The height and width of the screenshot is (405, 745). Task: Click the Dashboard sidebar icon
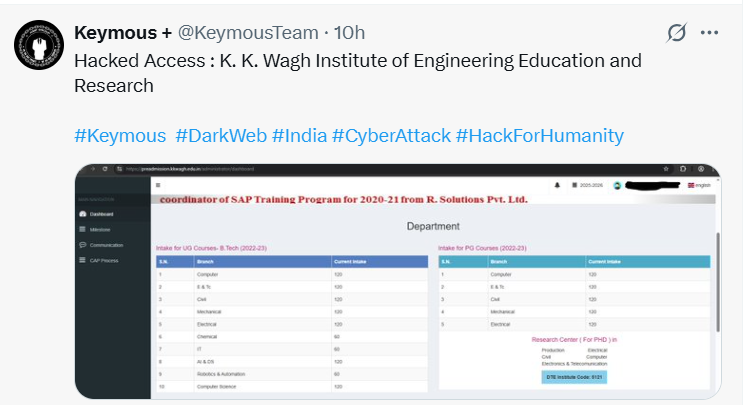82,214
